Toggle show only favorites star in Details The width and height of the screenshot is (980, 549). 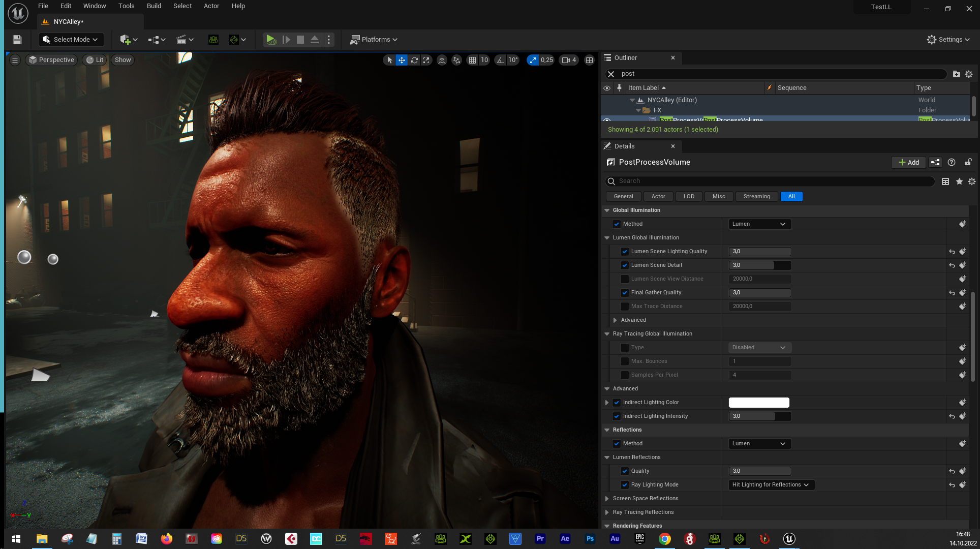pos(959,181)
